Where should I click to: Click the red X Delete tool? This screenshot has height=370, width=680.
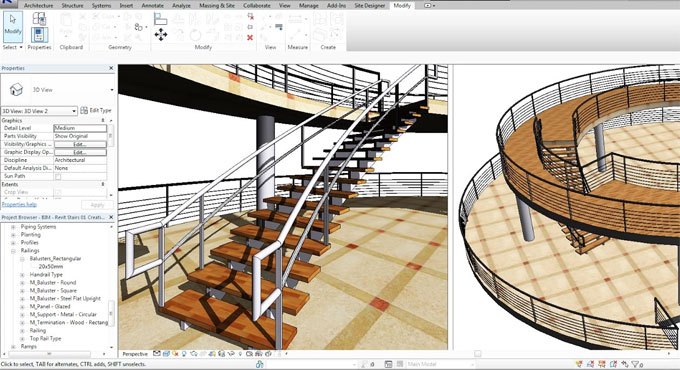(x=250, y=38)
